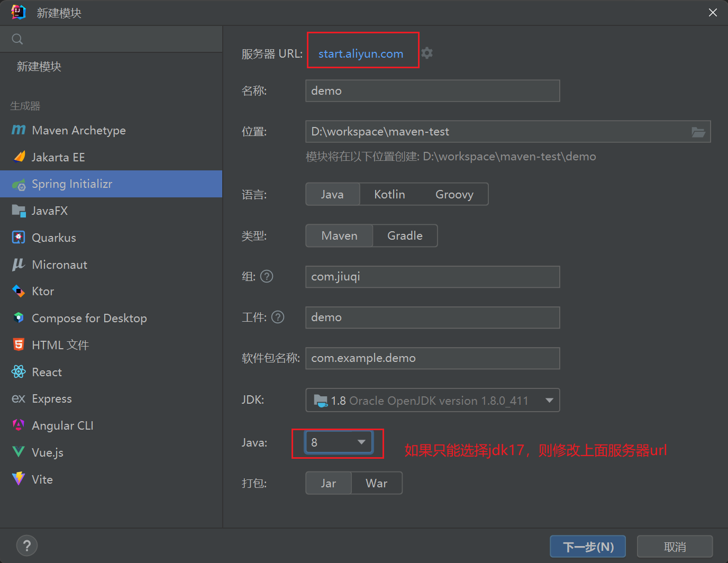Click the Spring Initializr leaf icon
This screenshot has width=728, height=563.
[x=19, y=184]
